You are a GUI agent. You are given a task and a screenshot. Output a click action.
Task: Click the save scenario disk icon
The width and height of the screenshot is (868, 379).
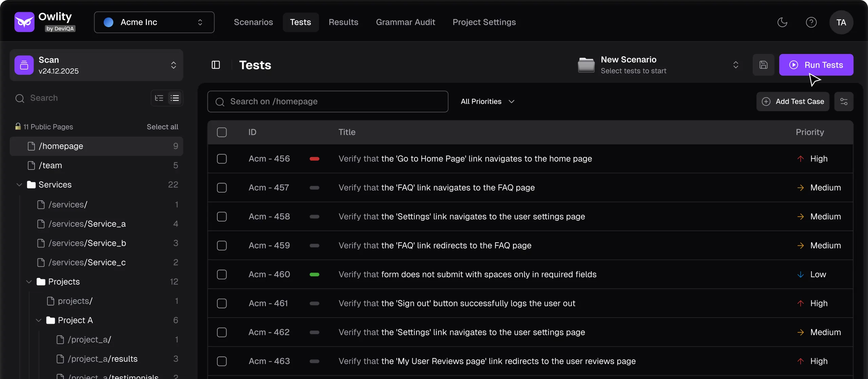pyautogui.click(x=763, y=65)
